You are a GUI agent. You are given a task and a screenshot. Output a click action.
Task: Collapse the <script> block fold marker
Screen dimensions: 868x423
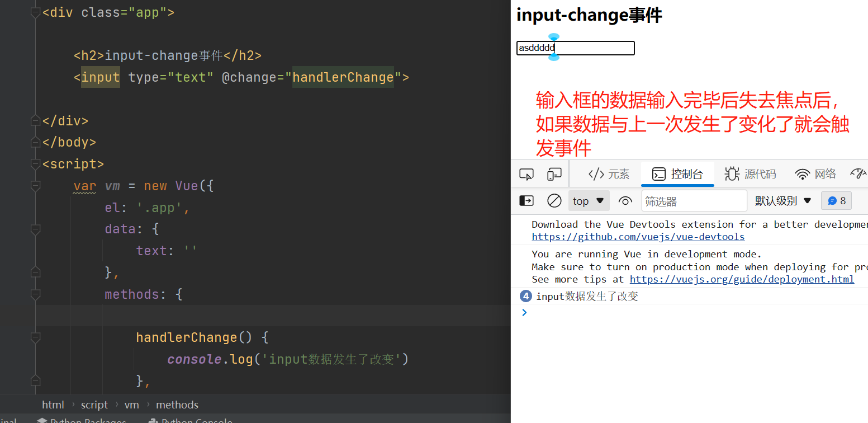(36, 164)
